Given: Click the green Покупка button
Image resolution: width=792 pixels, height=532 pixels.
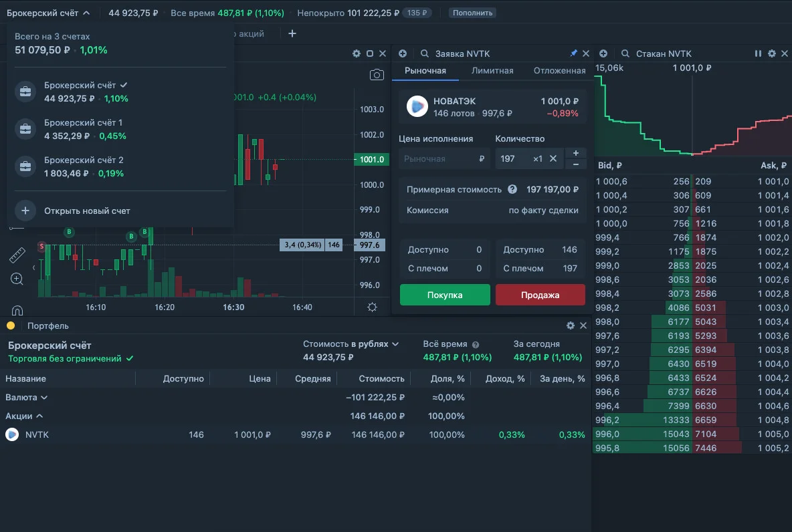Looking at the screenshot, I should 444,295.
